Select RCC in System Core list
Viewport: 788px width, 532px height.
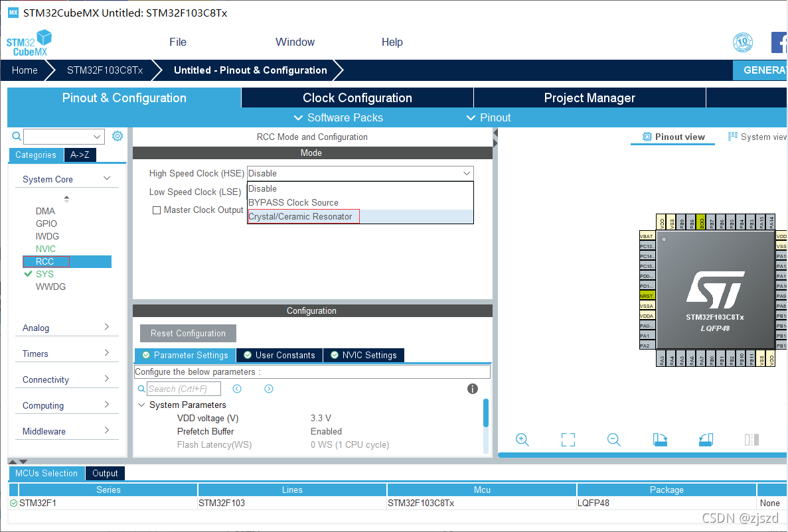(67, 261)
